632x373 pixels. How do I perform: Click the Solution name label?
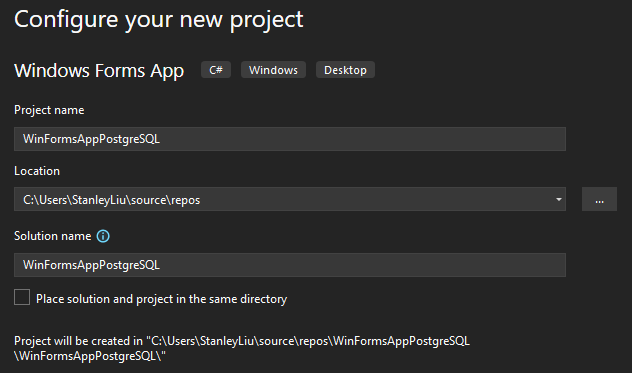point(53,236)
